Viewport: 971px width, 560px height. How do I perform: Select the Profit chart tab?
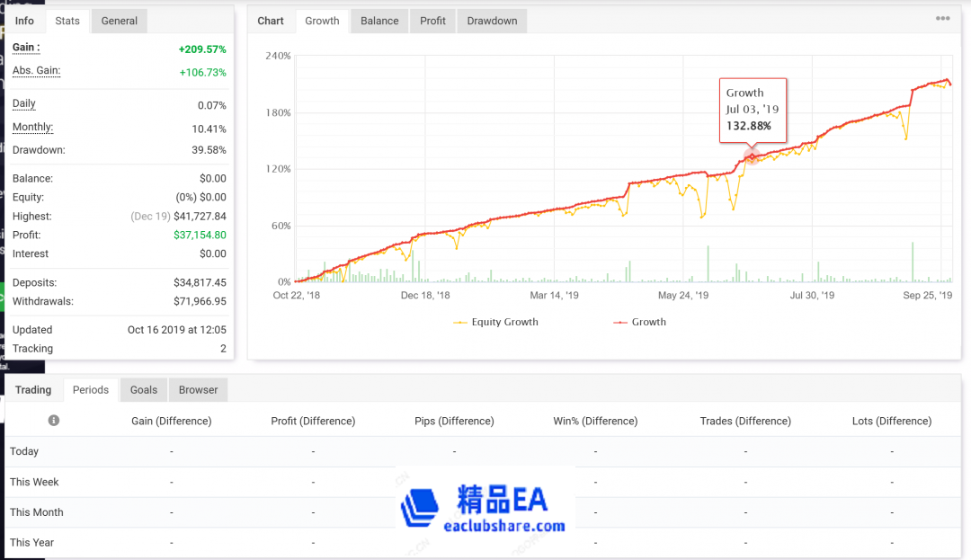[432, 20]
